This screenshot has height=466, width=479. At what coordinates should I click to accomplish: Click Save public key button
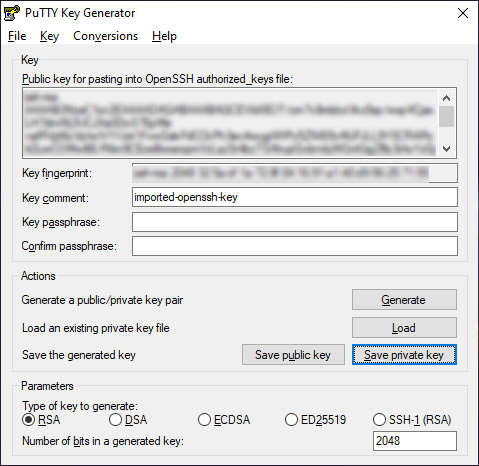[293, 355]
